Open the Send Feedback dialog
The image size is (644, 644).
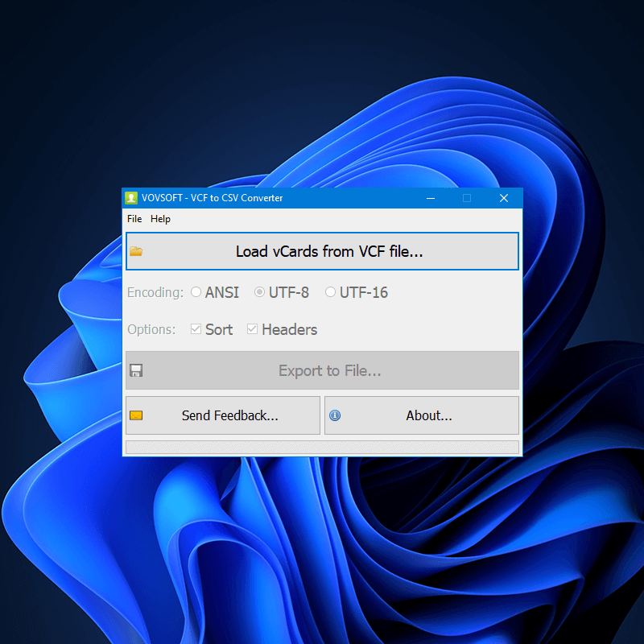pos(223,415)
